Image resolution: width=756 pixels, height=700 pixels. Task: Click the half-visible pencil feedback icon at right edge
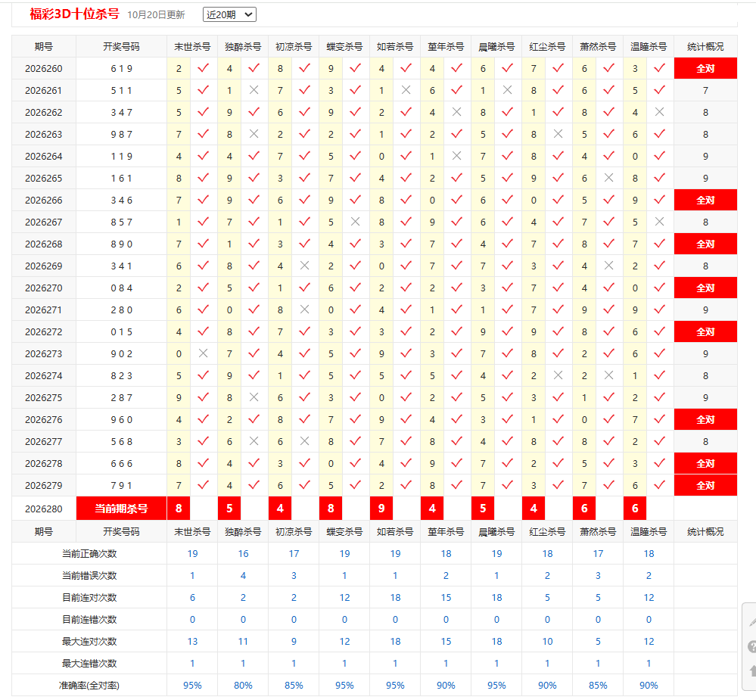pyautogui.click(x=751, y=623)
